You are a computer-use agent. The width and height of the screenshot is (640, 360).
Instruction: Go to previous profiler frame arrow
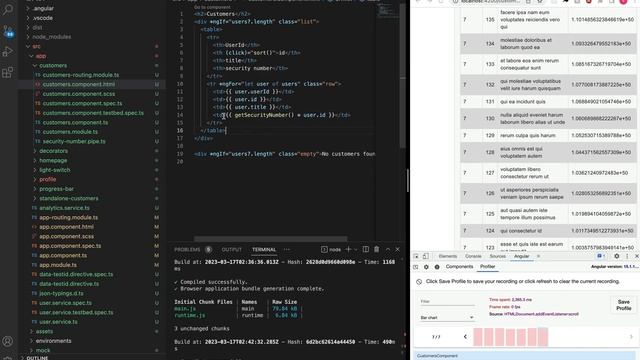pyautogui.click(x=465, y=337)
